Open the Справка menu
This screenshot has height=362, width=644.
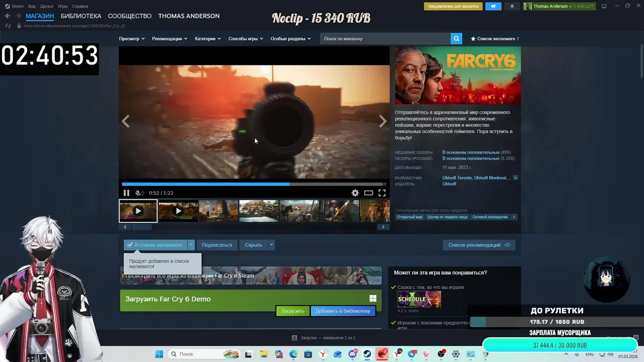pos(80,7)
